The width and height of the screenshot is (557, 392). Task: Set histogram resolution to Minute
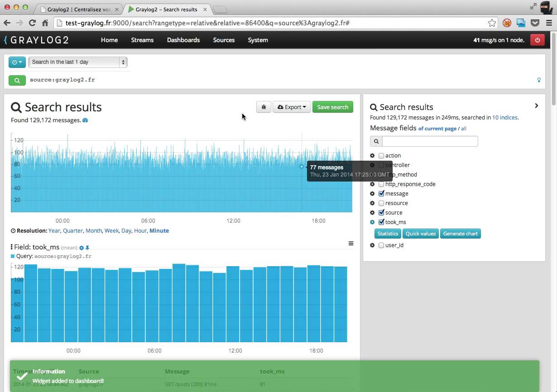159,231
